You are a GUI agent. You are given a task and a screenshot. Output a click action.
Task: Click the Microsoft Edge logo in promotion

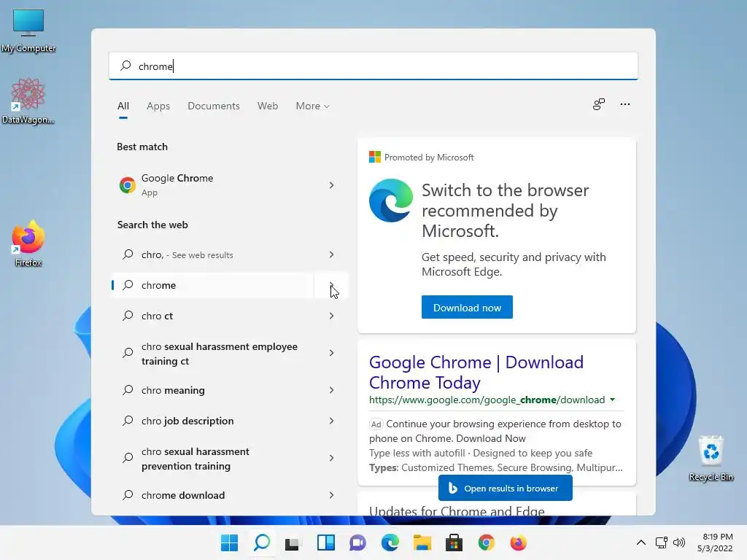point(391,201)
